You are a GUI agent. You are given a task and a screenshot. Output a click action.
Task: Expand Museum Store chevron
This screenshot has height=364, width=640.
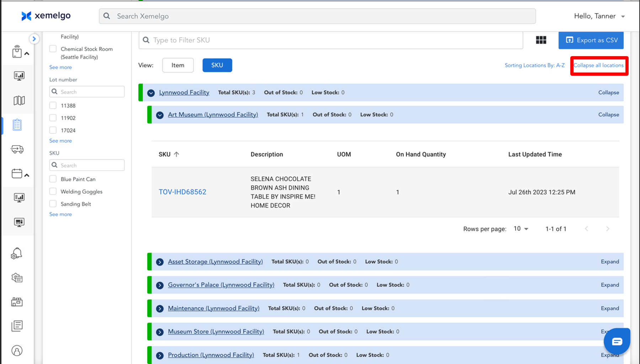[160, 332]
